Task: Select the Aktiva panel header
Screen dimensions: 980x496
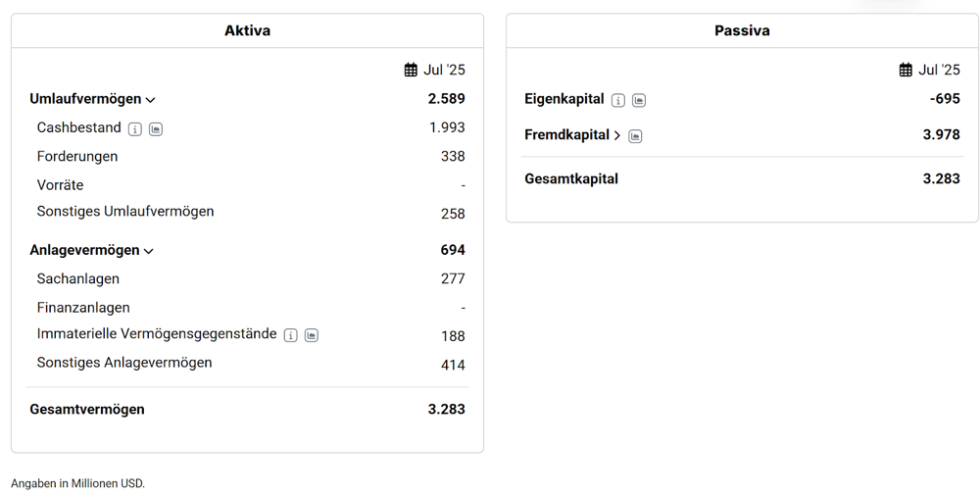Action: click(x=248, y=30)
